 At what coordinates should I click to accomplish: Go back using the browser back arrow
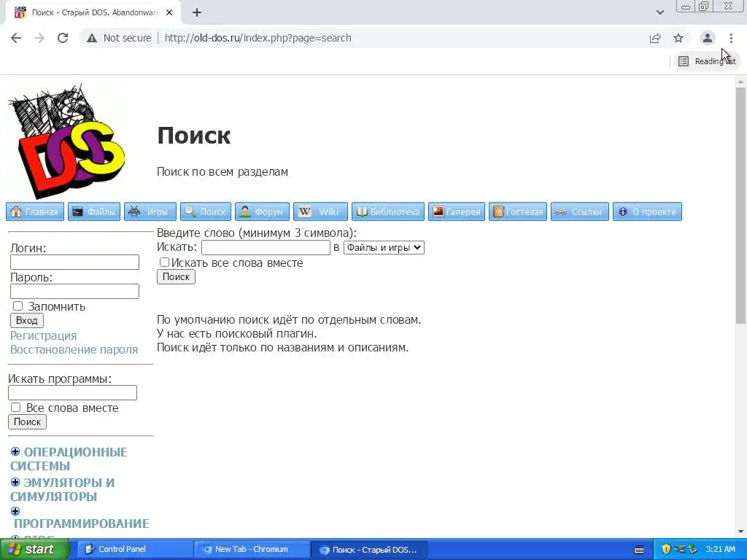click(16, 38)
